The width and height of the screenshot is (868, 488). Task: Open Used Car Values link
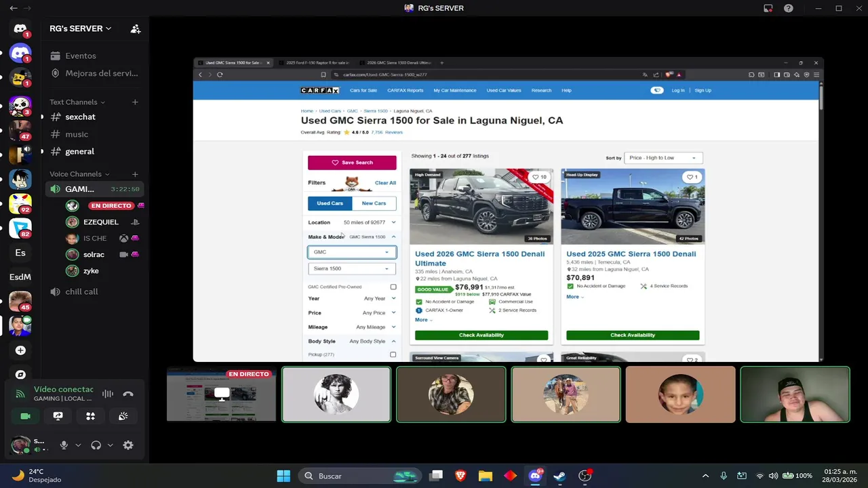coord(504,90)
